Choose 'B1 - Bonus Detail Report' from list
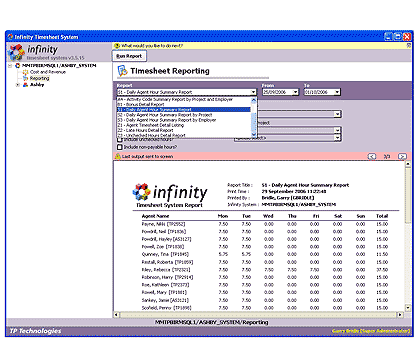Viewport: 420px width, 363px height. (x=184, y=104)
